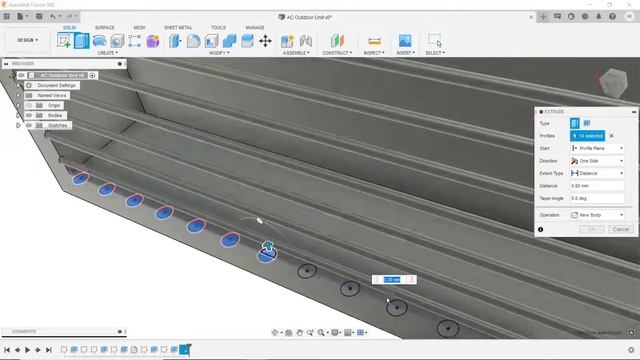Image resolution: width=640 pixels, height=360 pixels.
Task: Open the Operation New Body dropdown
Action: tap(597, 215)
